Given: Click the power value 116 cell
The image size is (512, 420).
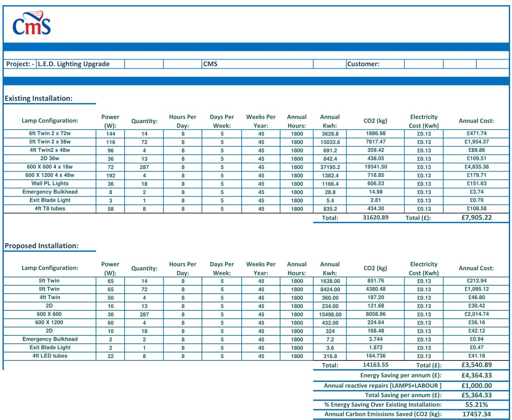Looking at the screenshot, I should coord(110,142).
